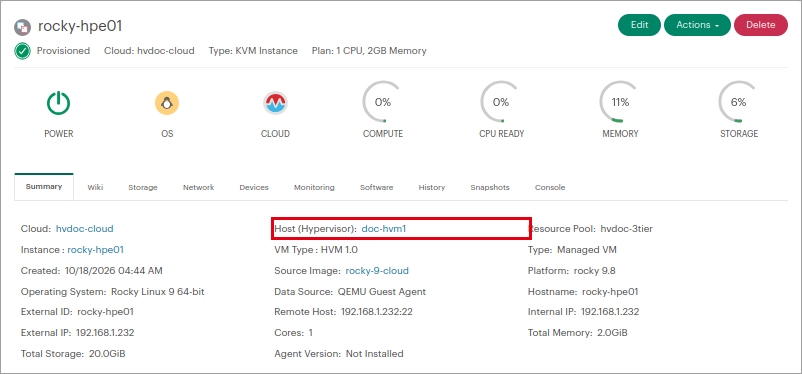Click the green Provisioned checkmark icon

[x=23, y=51]
